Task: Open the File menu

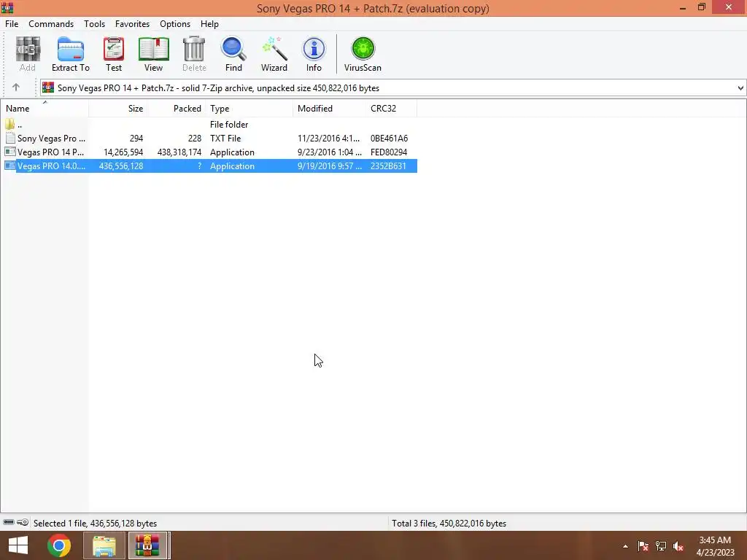Action: [12, 24]
